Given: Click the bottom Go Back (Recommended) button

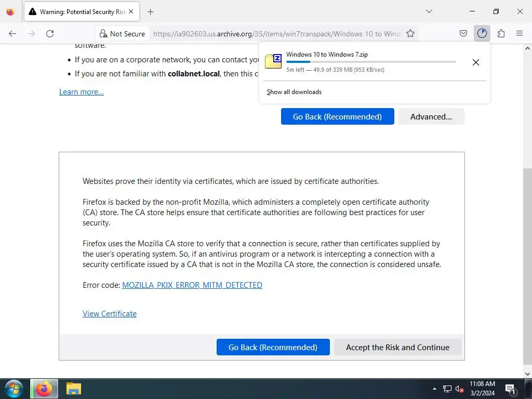Looking at the screenshot, I should [x=273, y=347].
